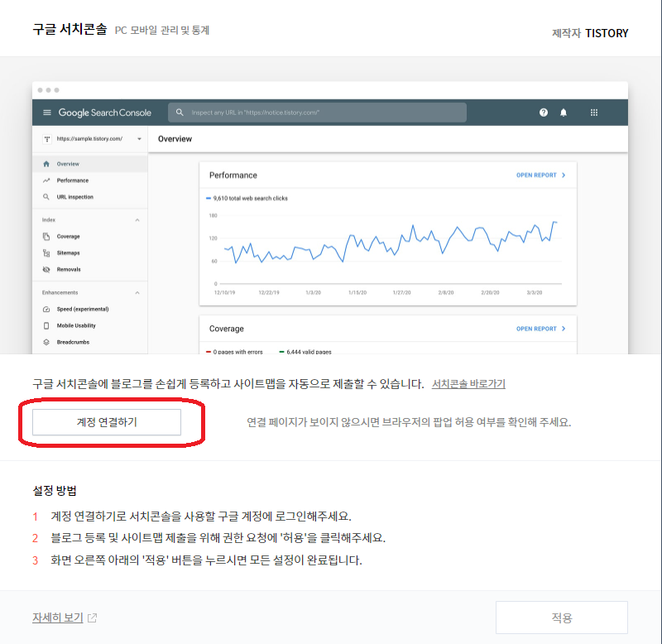Screen dimensions: 662x644
Task: Click the Coverage pages icon
Action: pyautogui.click(x=46, y=237)
